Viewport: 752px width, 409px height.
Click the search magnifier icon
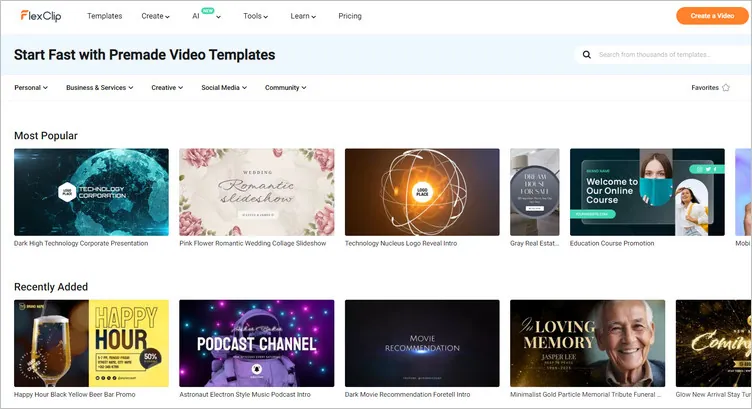click(587, 55)
